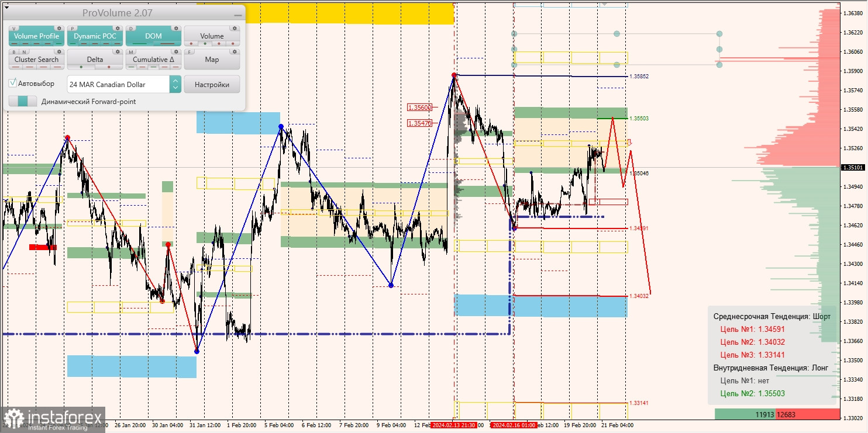Click the 24 MAR Canadian Dollar field
Viewport: 868px width, 433px height.
[x=119, y=84]
